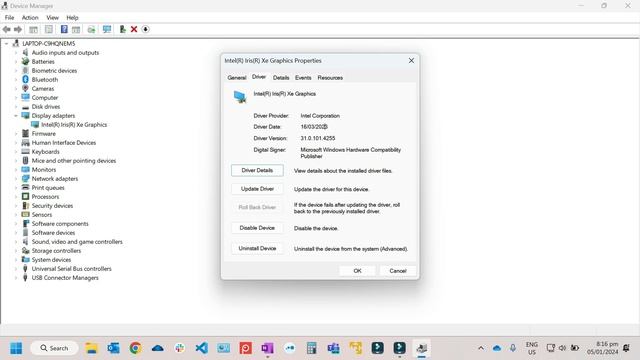Screen dimensions: 640x360
Task: Expand the Human Interface Devices category
Action: [16, 143]
